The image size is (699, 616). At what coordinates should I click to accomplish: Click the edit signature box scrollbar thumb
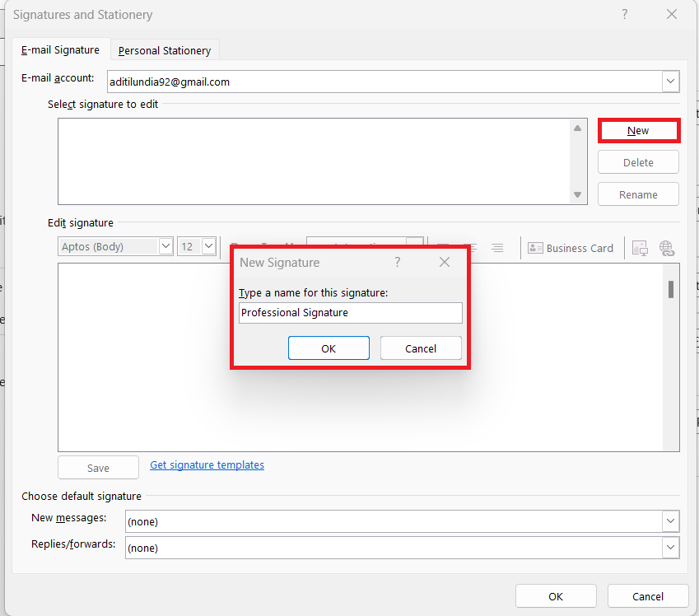(671, 289)
